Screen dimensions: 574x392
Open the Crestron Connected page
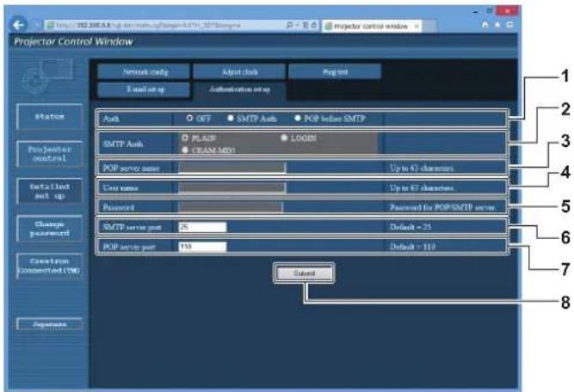pos(49,266)
